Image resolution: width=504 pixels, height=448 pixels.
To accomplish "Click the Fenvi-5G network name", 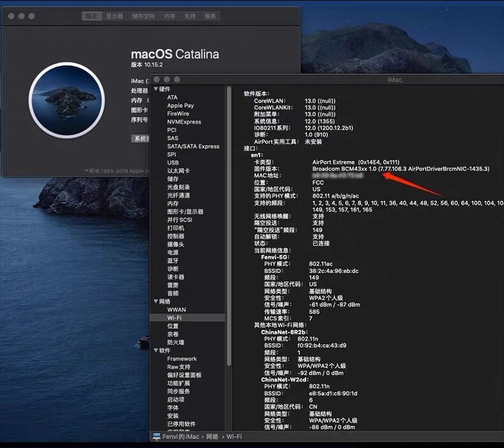I will [275, 257].
